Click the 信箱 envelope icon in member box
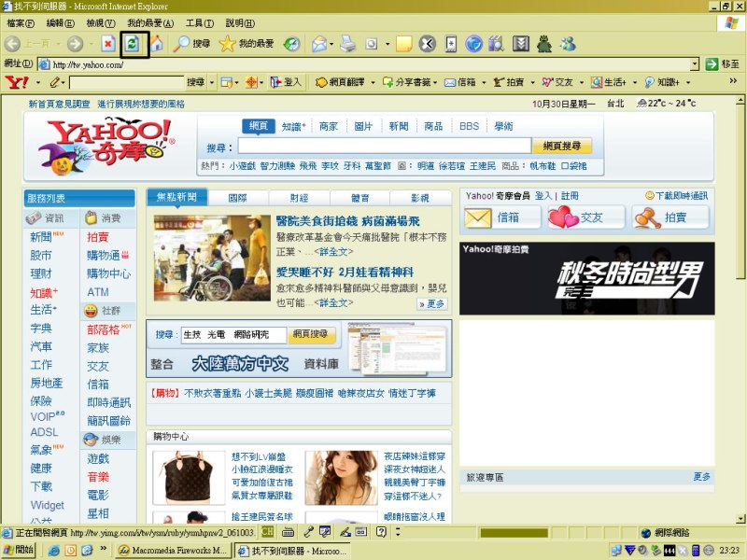The height and width of the screenshot is (560, 747). point(478,218)
